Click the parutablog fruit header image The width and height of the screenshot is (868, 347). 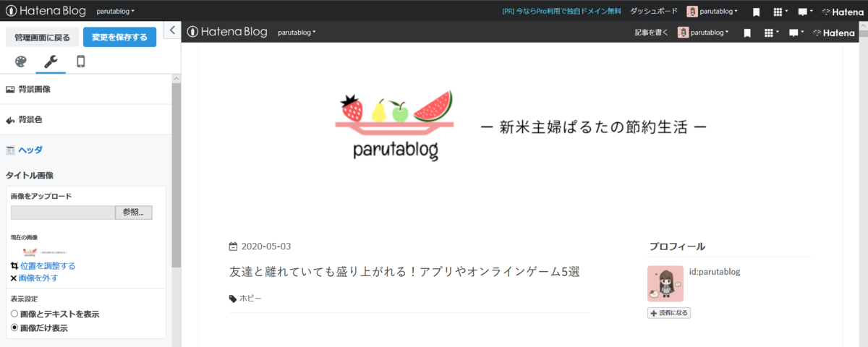[519, 125]
